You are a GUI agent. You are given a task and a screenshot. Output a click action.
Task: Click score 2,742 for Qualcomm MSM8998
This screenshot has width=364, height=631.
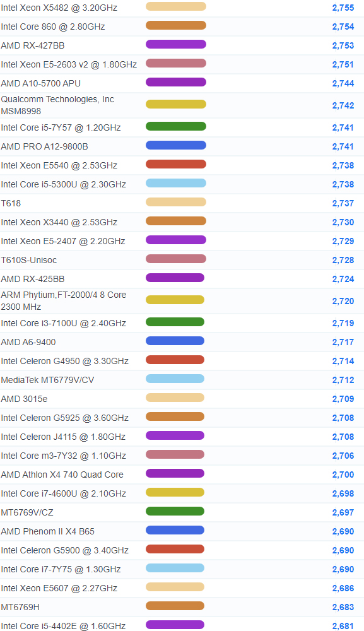point(343,105)
